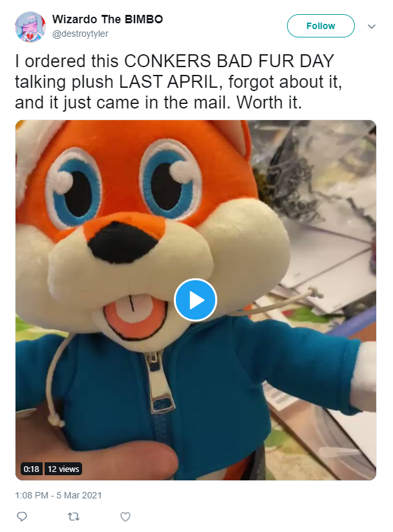Retweet this post using the retweet icon
Viewport: 393px width, 532px height.
click(x=74, y=517)
